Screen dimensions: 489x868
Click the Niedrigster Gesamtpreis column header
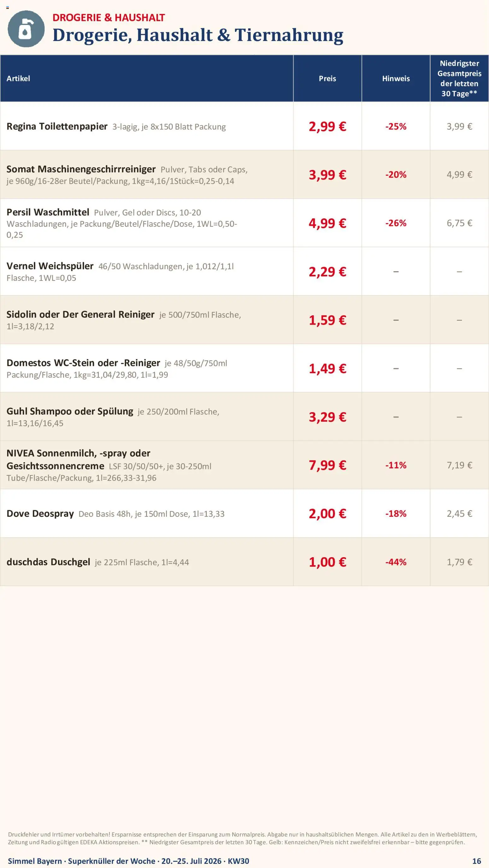459,78
